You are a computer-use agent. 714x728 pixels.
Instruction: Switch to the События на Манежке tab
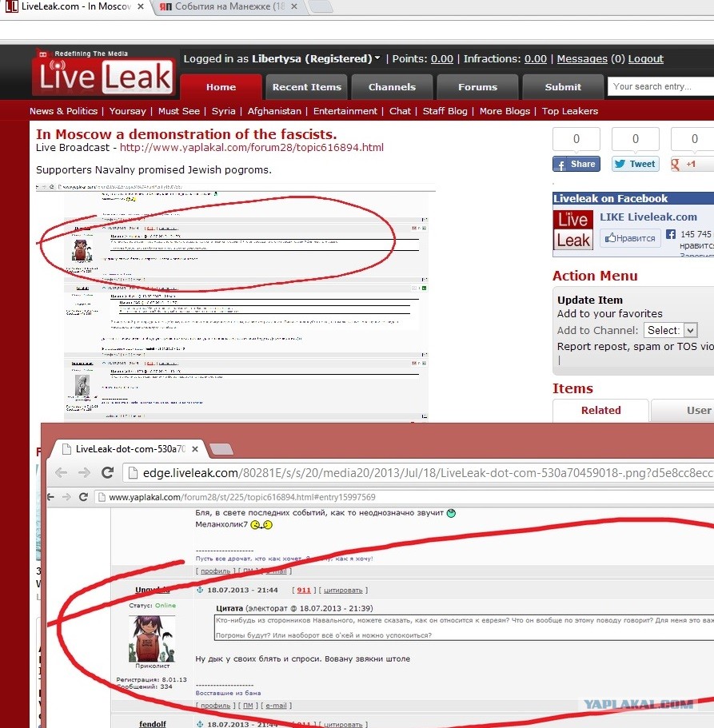[228, 6]
